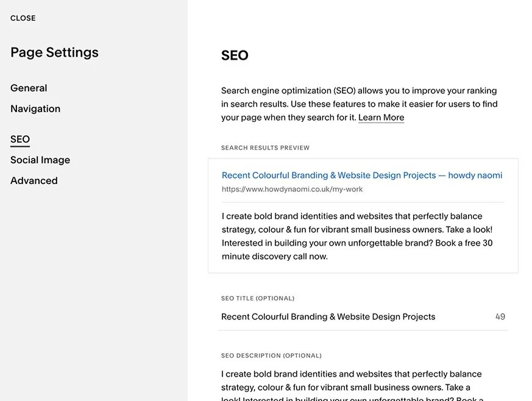Click the Search Results Preview label

click(265, 148)
